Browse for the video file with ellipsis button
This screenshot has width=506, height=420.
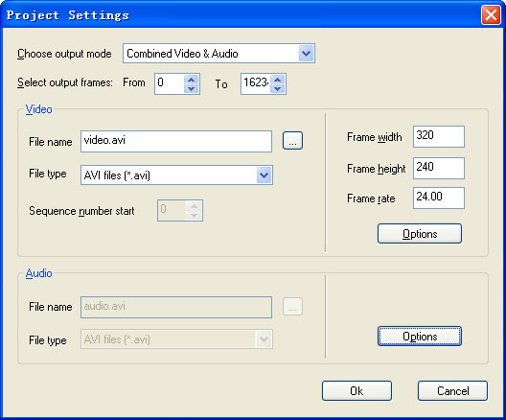point(292,141)
